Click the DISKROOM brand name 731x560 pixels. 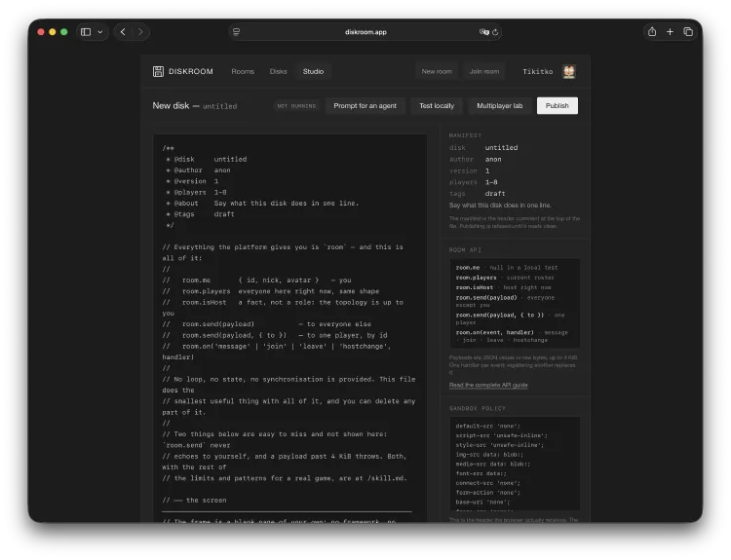[191, 71]
